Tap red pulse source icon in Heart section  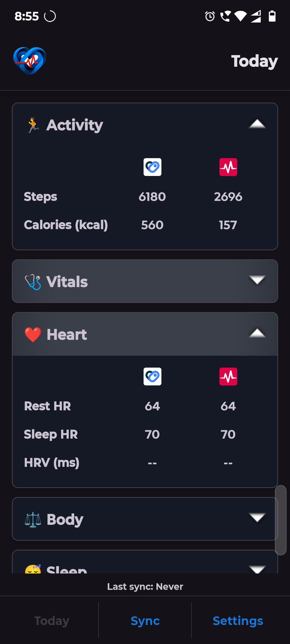pyautogui.click(x=228, y=376)
